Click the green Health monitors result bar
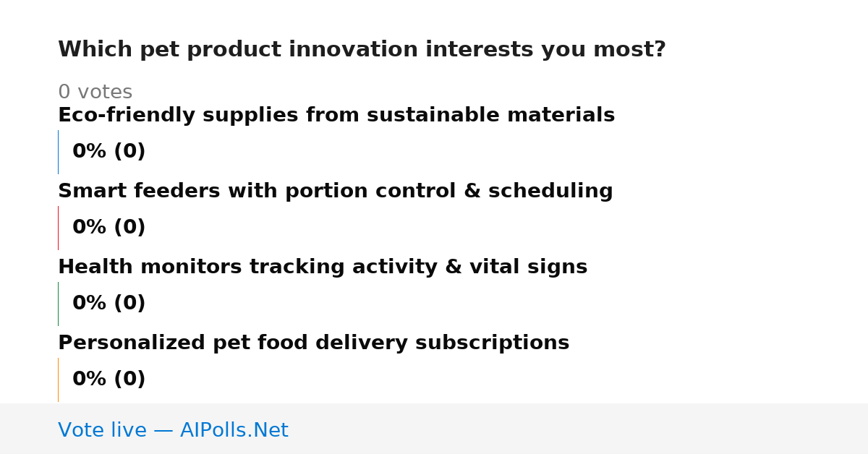The image size is (868, 454). click(59, 304)
